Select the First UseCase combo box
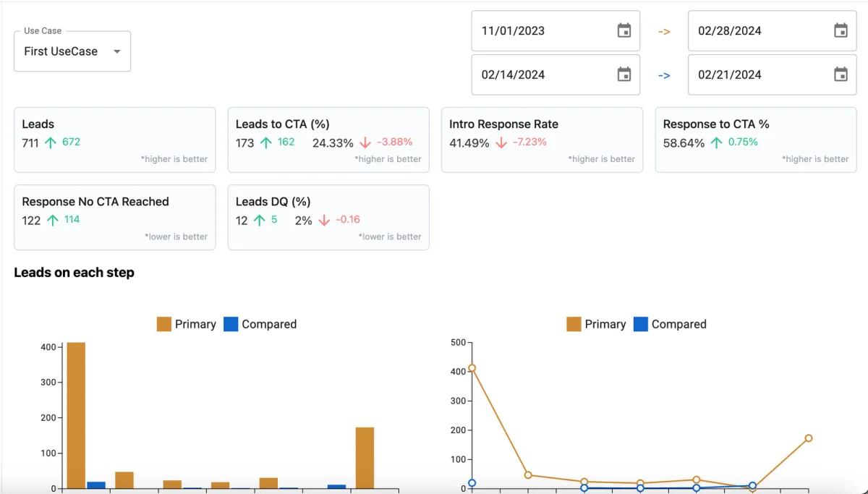The image size is (868, 494). click(72, 51)
